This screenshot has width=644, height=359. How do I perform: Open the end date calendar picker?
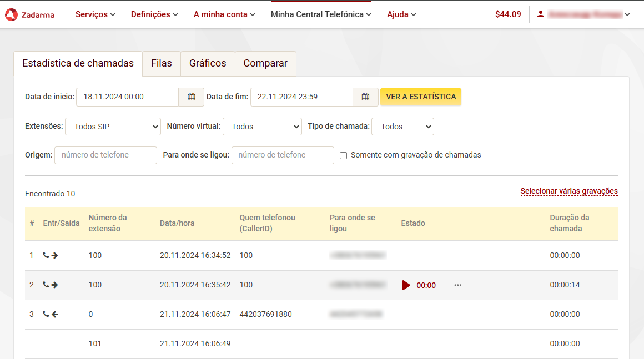[x=365, y=97]
